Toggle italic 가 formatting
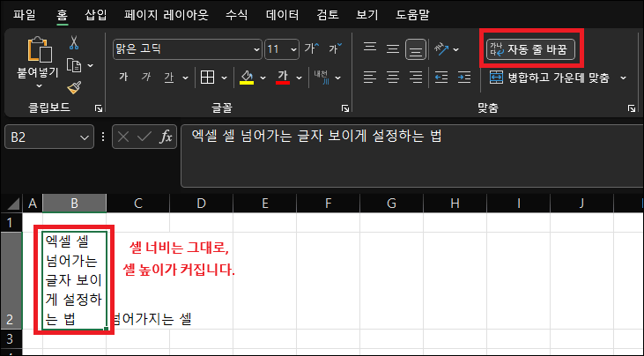The image size is (644, 356). 146,78
